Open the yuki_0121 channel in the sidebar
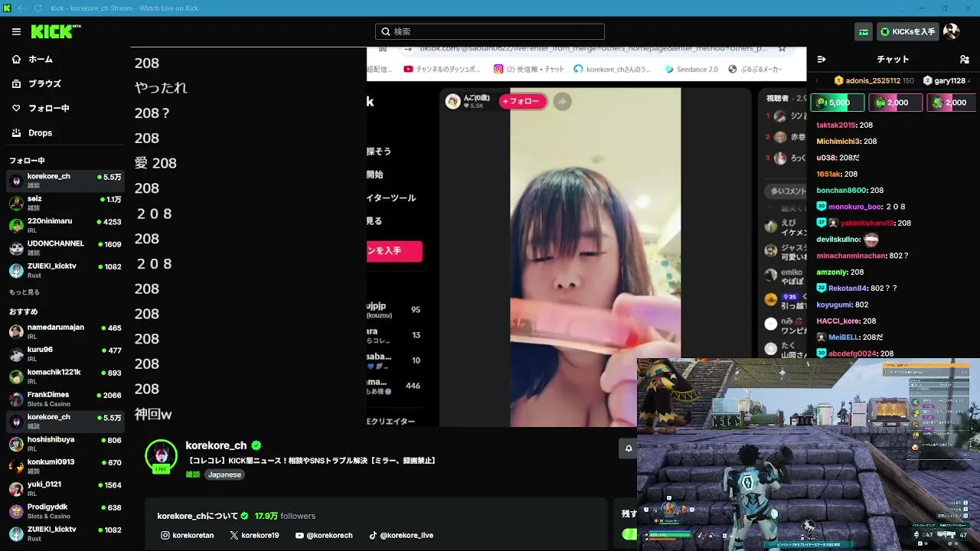Viewport: 980px width, 551px height. (x=65, y=488)
